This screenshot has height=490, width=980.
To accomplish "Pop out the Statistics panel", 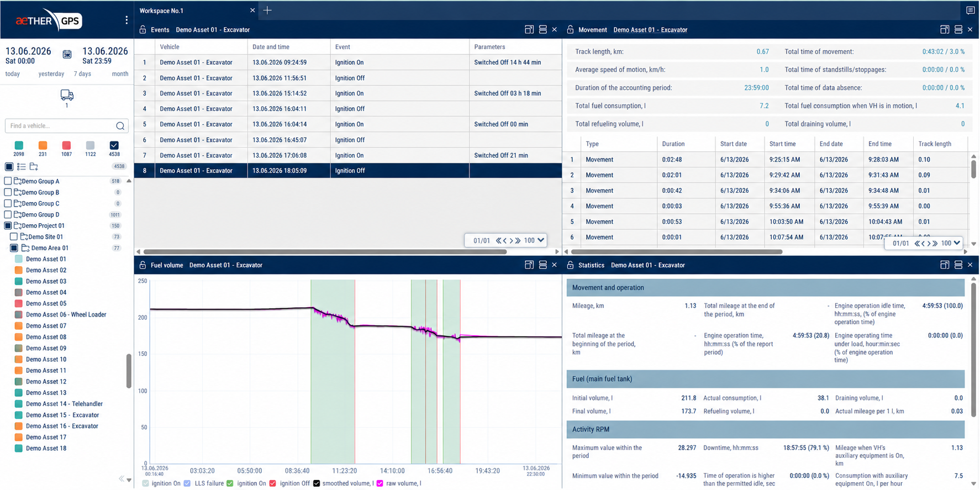I will 945,265.
